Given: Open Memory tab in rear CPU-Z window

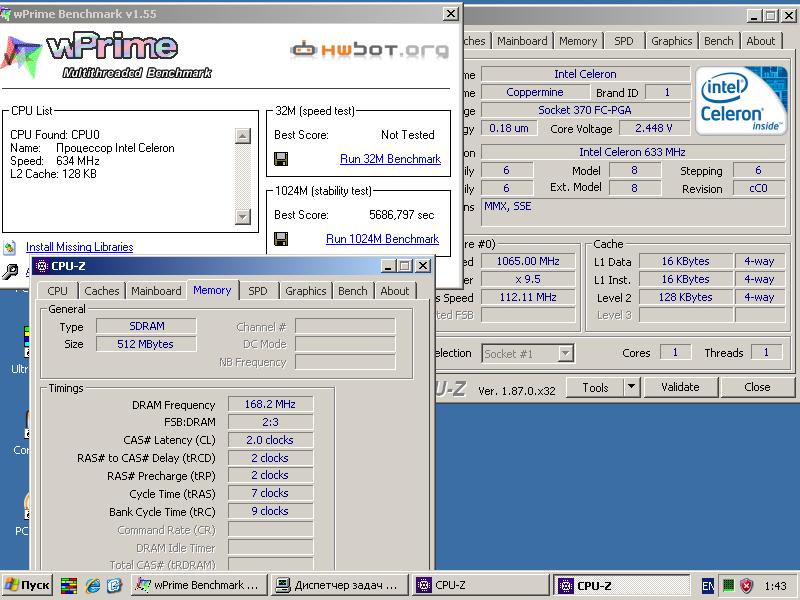Looking at the screenshot, I should (578, 41).
